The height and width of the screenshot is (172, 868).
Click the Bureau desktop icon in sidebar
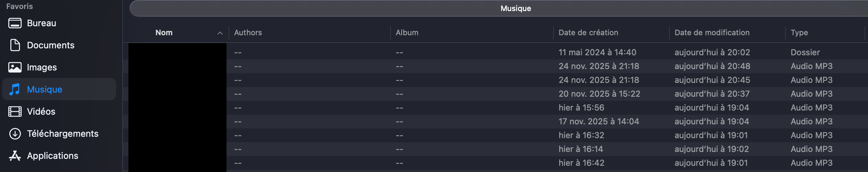pos(15,23)
